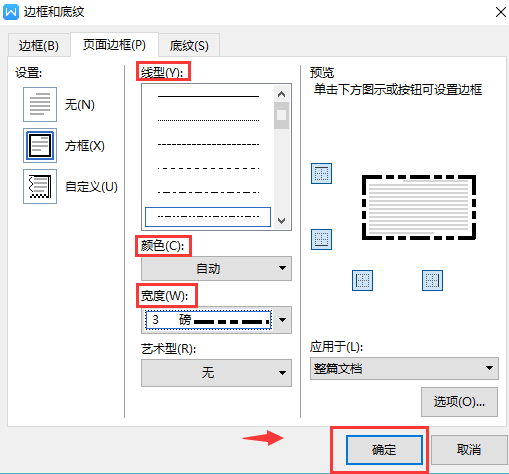Toggle the bottom border preview button

click(321, 239)
